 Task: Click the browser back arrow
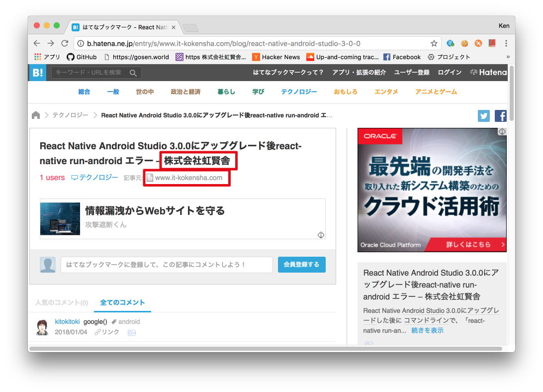click(x=37, y=43)
